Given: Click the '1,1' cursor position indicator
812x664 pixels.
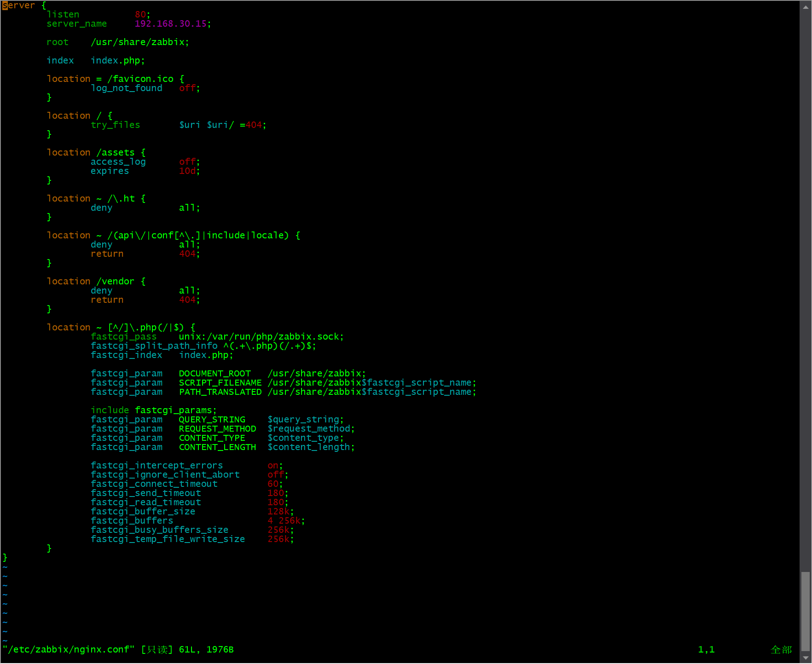Looking at the screenshot, I should [707, 649].
